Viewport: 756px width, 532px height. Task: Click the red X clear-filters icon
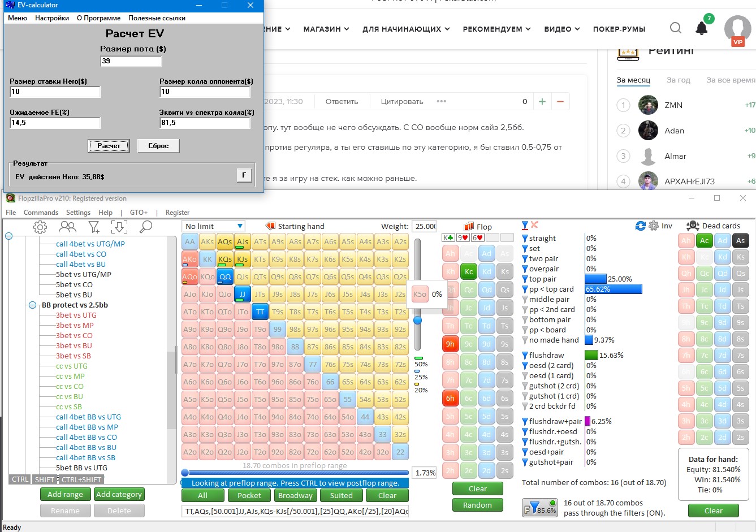pyautogui.click(x=535, y=225)
